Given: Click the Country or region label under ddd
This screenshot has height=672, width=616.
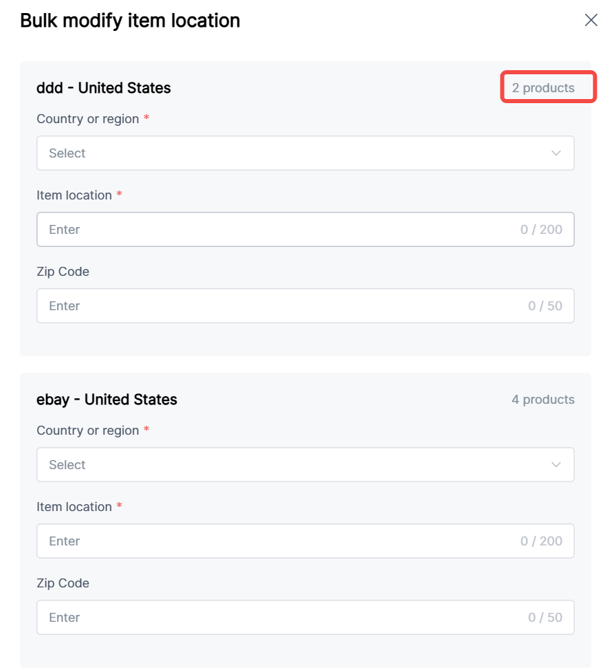Looking at the screenshot, I should pos(88,119).
